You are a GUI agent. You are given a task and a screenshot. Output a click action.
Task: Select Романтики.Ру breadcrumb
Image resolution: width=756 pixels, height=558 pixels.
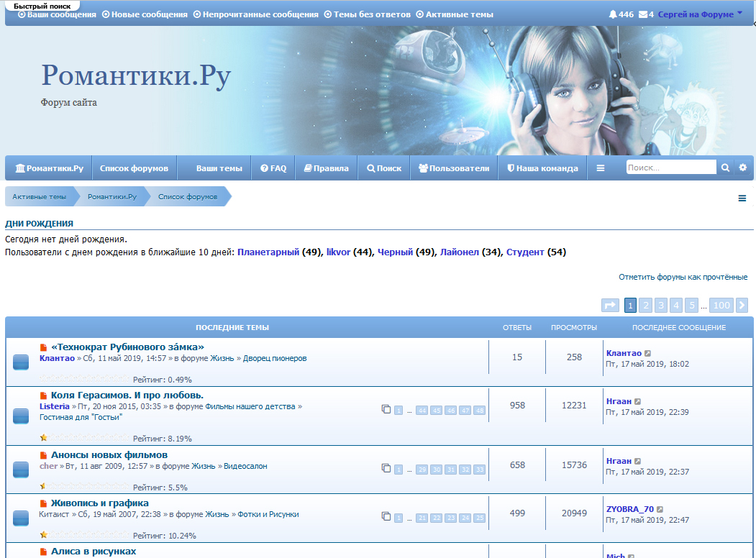click(x=112, y=196)
